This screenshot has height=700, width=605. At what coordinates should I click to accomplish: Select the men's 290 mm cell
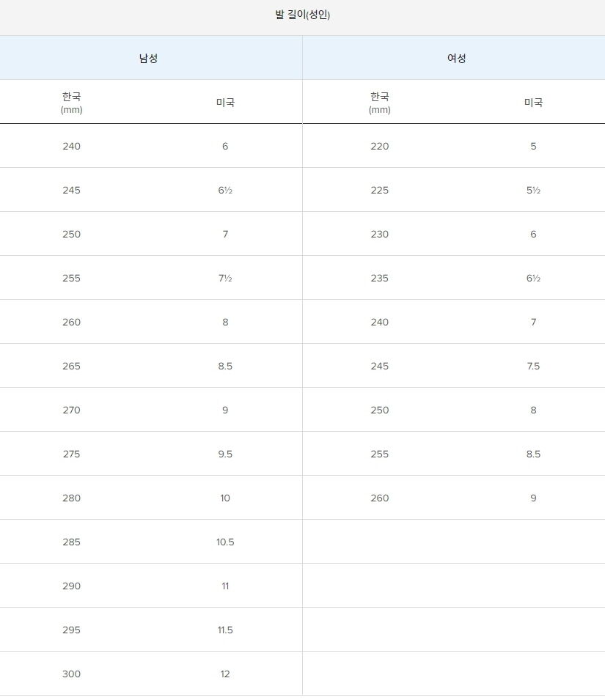tap(71, 586)
